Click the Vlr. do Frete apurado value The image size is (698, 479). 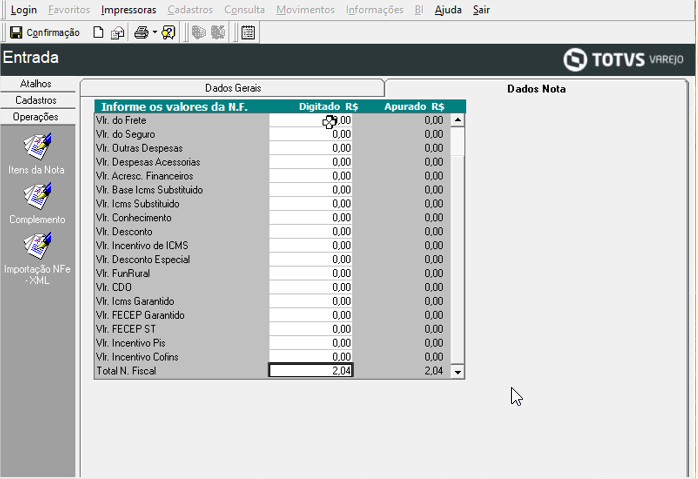pyautogui.click(x=434, y=120)
